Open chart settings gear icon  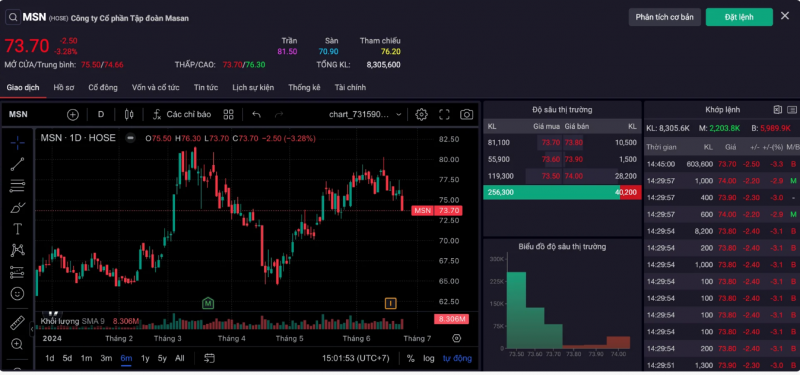pyautogui.click(x=421, y=114)
